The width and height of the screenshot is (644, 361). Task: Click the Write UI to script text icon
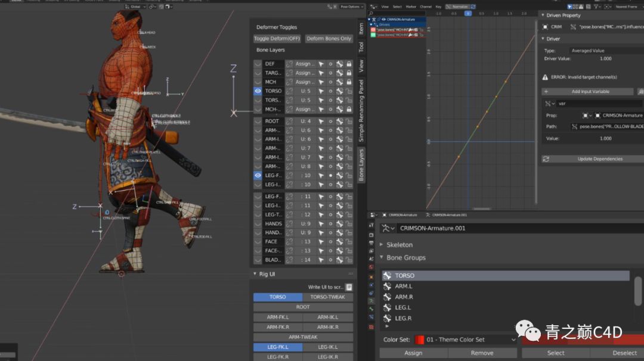(349, 287)
